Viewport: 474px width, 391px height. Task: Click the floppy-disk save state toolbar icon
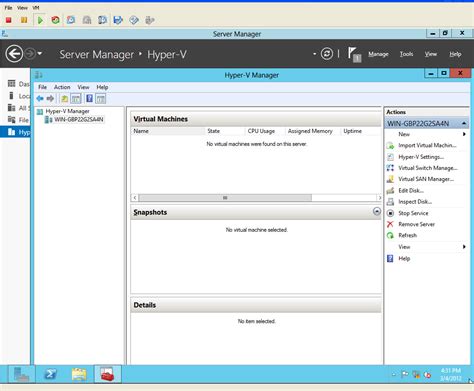pos(118,20)
